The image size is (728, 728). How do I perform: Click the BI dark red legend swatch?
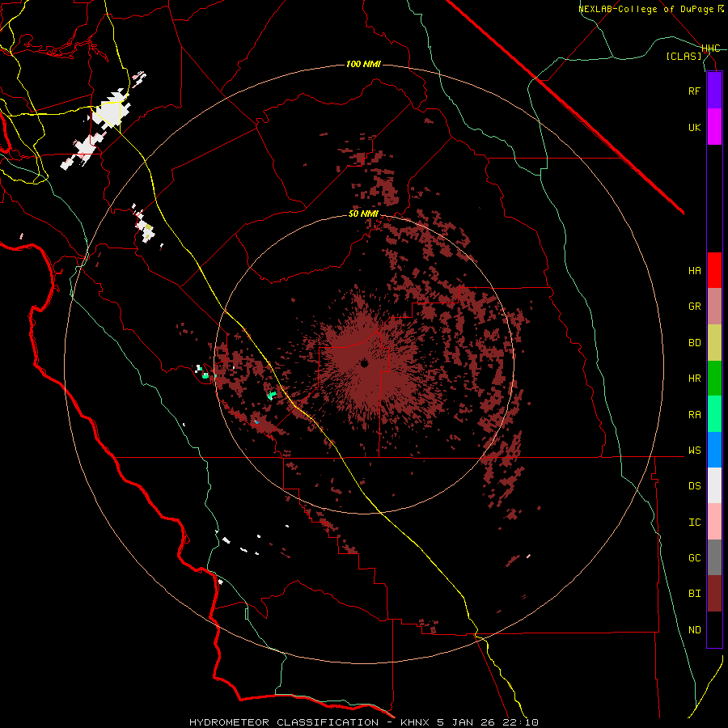[x=714, y=594]
